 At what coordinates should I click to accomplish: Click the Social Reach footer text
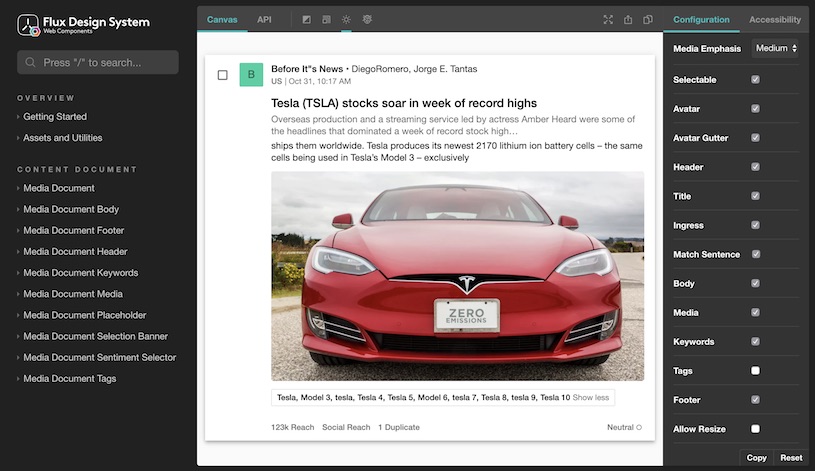[346, 427]
